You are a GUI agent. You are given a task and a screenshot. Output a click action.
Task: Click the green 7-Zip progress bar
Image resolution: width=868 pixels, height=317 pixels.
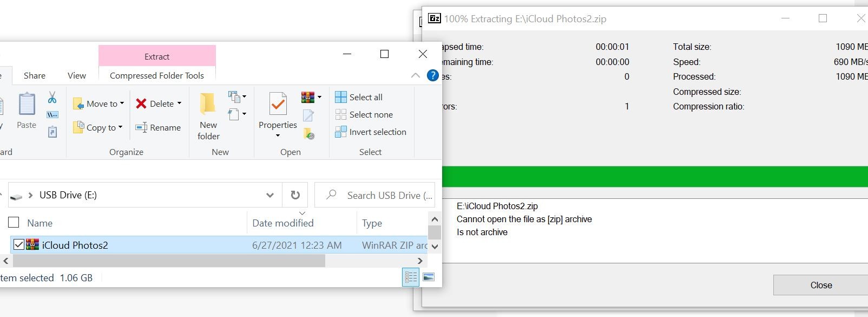[x=655, y=177]
